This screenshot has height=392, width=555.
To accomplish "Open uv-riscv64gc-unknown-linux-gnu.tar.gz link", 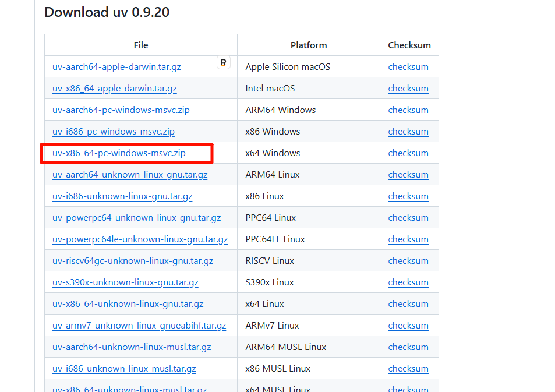I will click(132, 261).
